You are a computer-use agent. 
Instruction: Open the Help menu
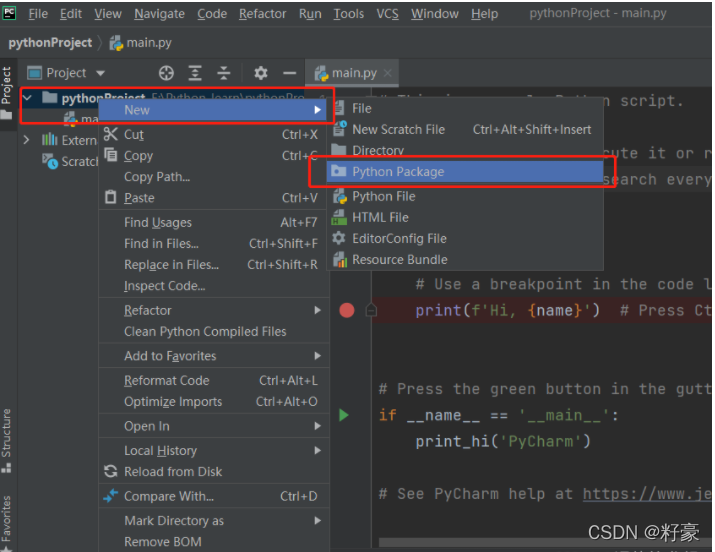pos(484,14)
